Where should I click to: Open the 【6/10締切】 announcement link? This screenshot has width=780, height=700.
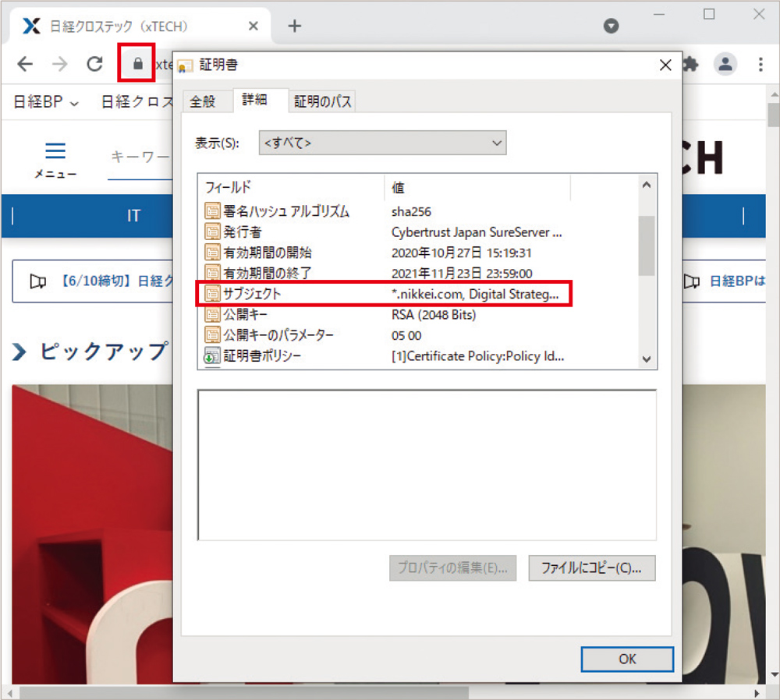[x=116, y=281]
